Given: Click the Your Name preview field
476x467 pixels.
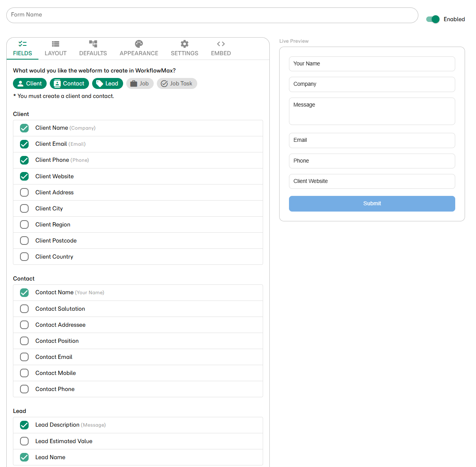Looking at the screenshot, I should 372,63.
